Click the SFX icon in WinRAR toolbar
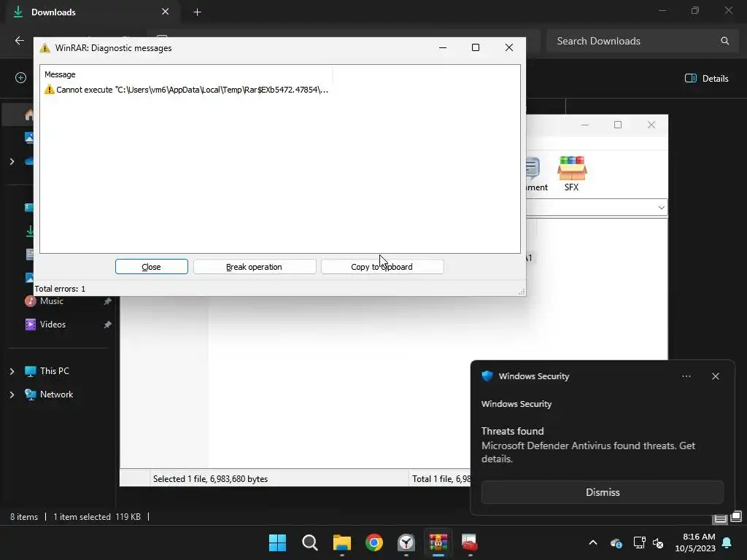The height and width of the screenshot is (560, 747). (x=572, y=174)
